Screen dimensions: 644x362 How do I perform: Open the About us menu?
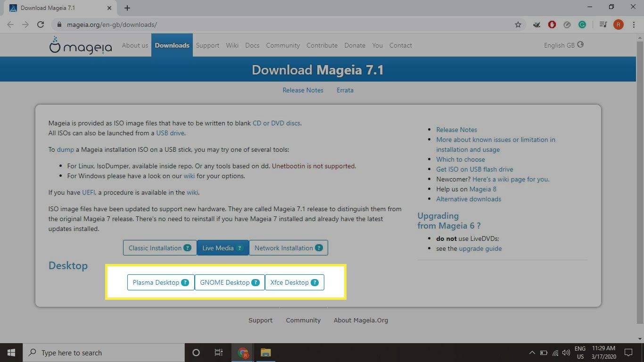click(135, 45)
